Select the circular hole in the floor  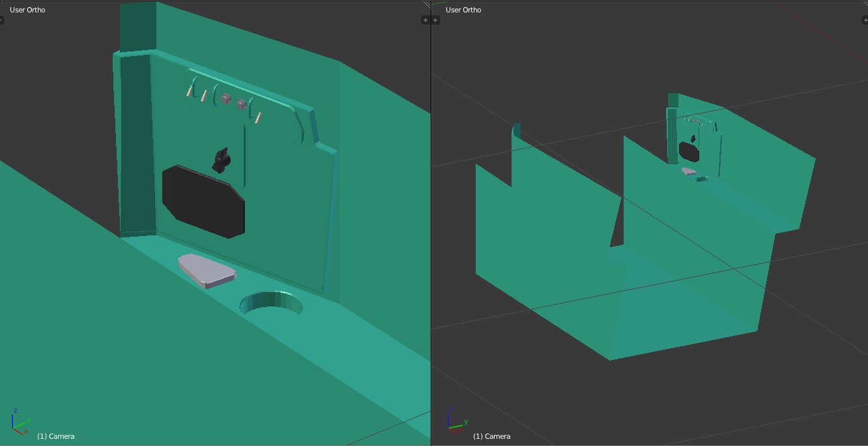point(271,305)
